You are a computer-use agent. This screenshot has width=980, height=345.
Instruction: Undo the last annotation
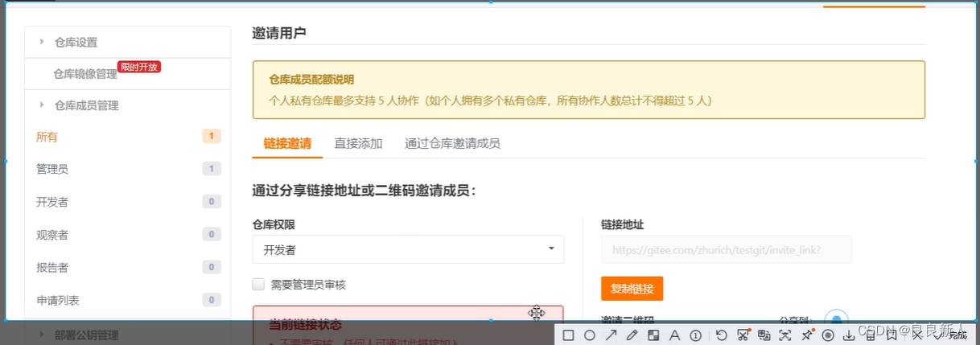tap(722, 335)
